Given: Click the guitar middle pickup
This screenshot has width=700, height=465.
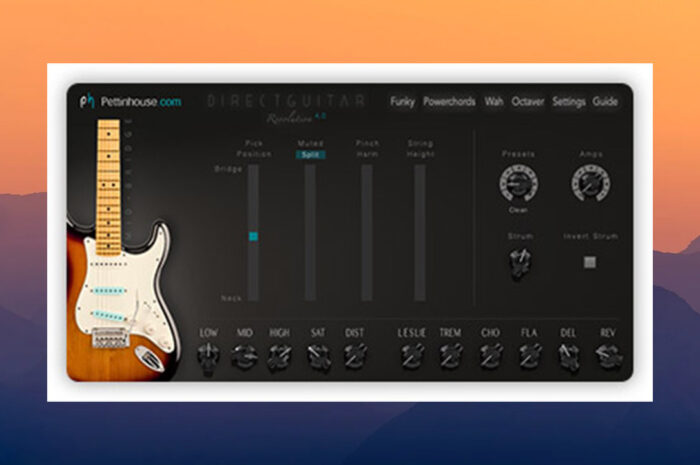Looking at the screenshot, I should click(x=108, y=291).
